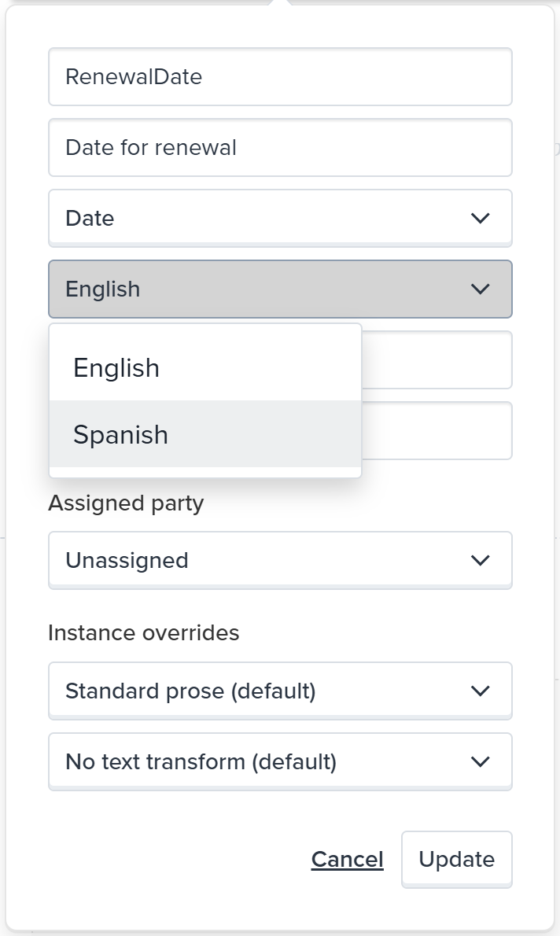
Task: Collapse the English language dropdown
Action: (x=280, y=289)
